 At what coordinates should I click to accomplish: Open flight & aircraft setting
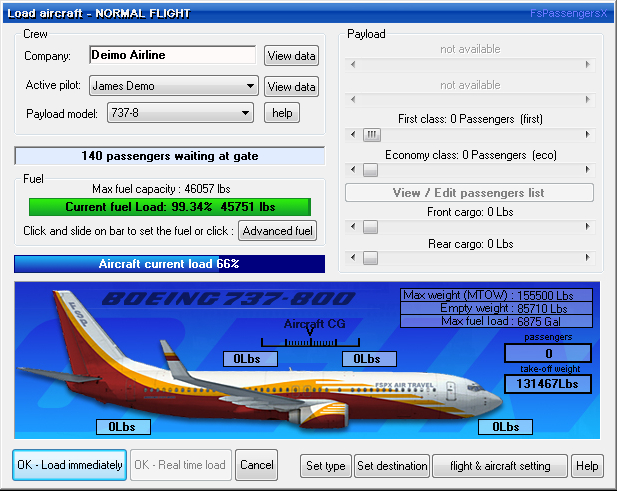coord(500,466)
